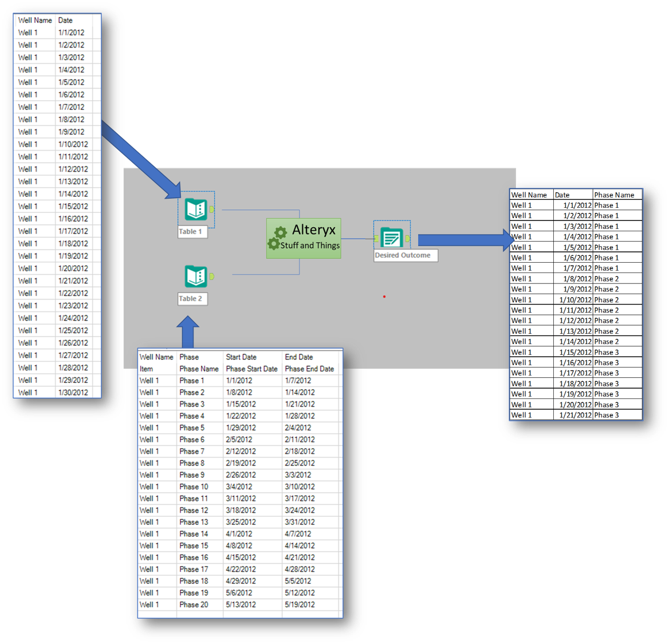The width and height of the screenshot is (669, 644).
Task: Click the red dot marker on canvas
Action: coord(384,297)
